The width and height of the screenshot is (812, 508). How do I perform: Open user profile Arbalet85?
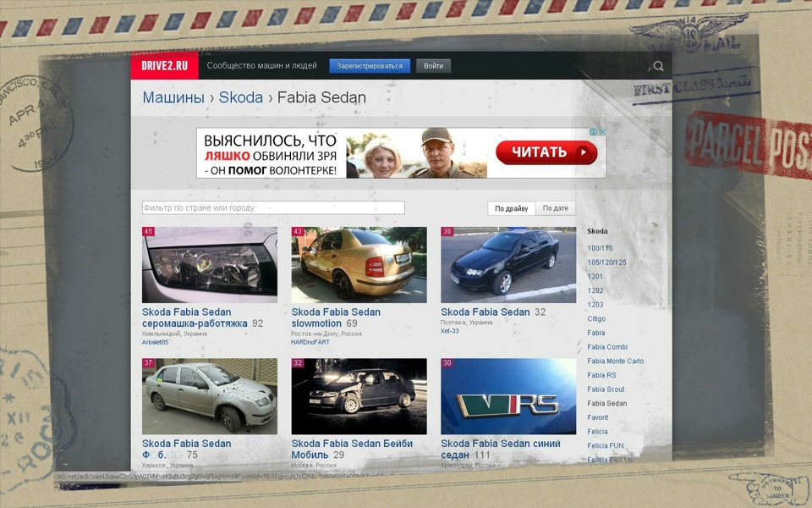[x=155, y=342]
